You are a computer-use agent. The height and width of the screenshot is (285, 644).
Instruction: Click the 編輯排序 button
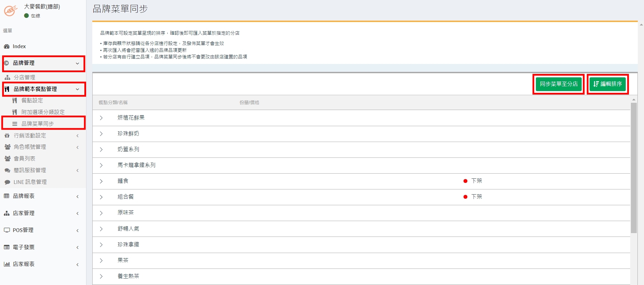[607, 84]
